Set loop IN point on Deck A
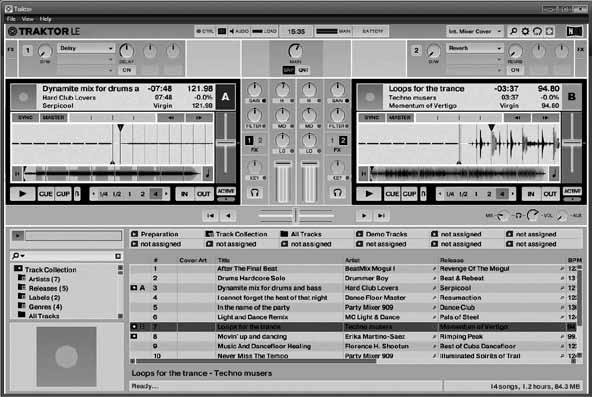This screenshot has width=592, height=397. tap(185, 194)
